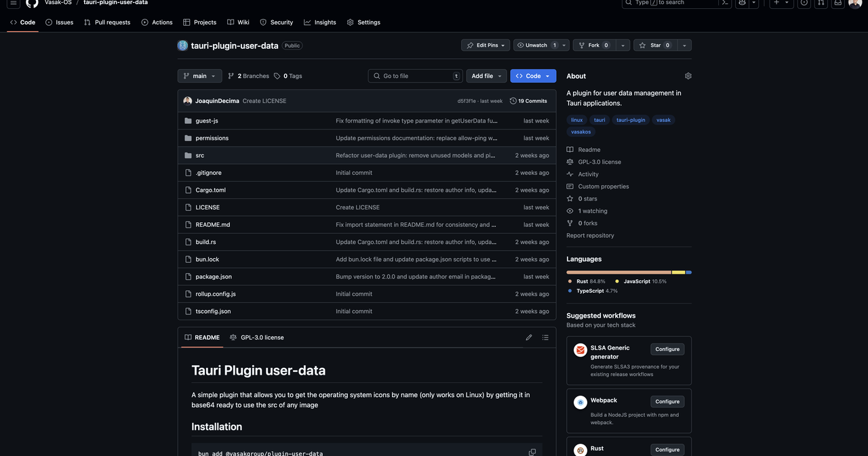Viewport: 868px width, 456px height.
Task: Open the global issues icon in header
Action: click(x=804, y=3)
